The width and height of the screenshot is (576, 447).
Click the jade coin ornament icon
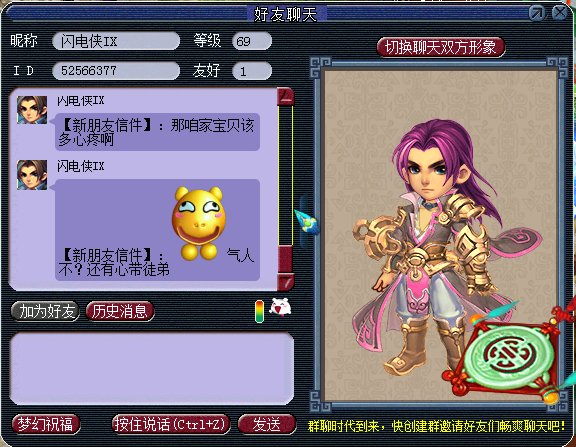click(x=508, y=356)
